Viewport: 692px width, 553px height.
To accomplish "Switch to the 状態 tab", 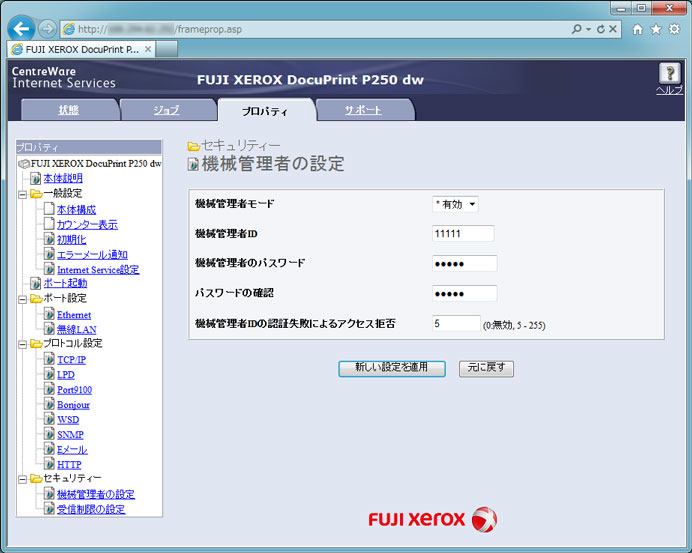I will coord(68,110).
